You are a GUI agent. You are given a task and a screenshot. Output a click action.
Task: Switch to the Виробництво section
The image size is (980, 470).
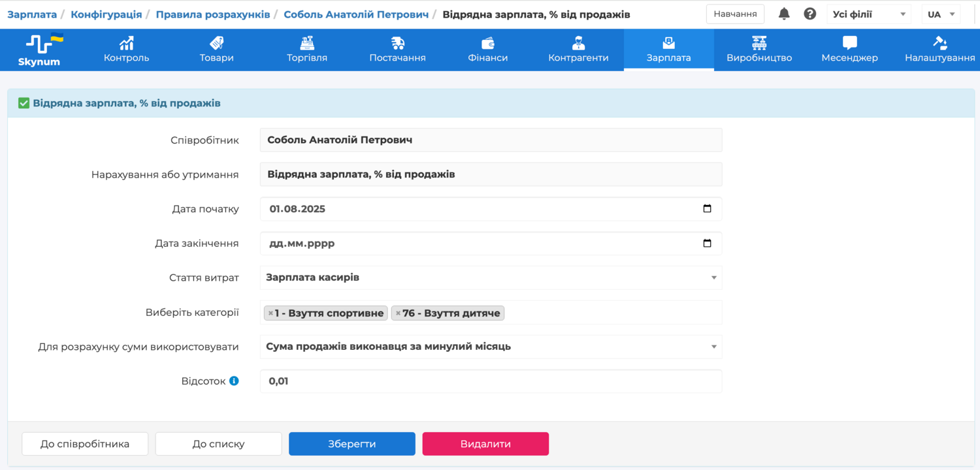tap(759, 50)
